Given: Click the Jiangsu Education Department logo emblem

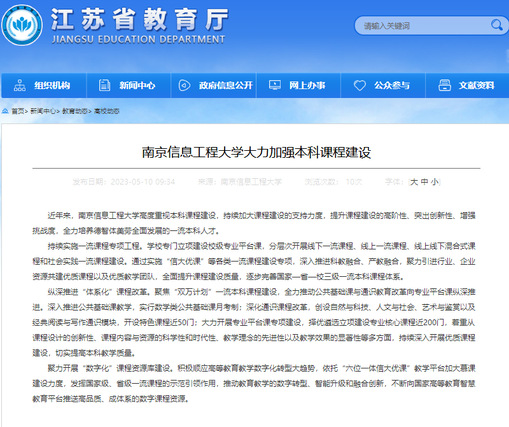Looking at the screenshot, I should click(22, 25).
